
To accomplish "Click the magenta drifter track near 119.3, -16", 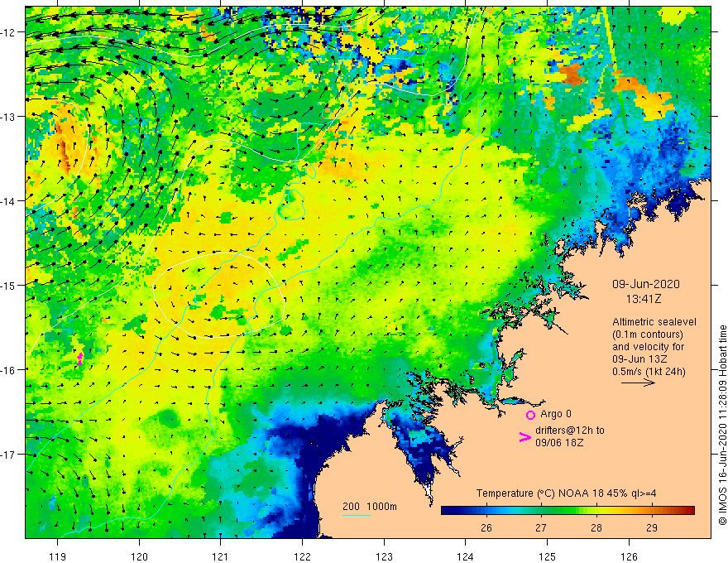I will pyautogui.click(x=80, y=358).
